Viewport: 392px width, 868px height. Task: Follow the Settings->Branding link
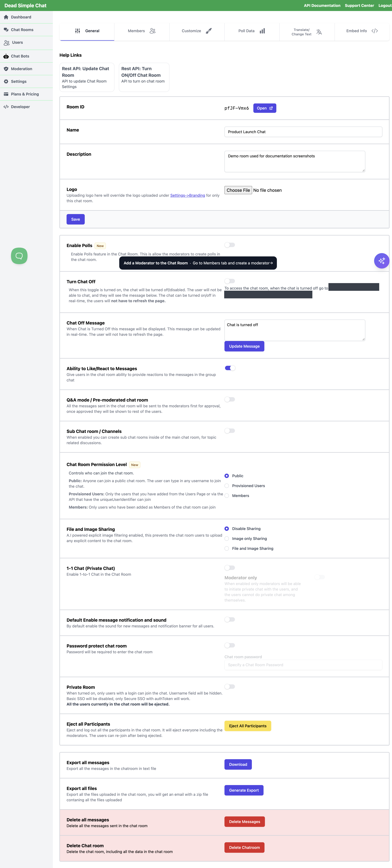point(187,195)
